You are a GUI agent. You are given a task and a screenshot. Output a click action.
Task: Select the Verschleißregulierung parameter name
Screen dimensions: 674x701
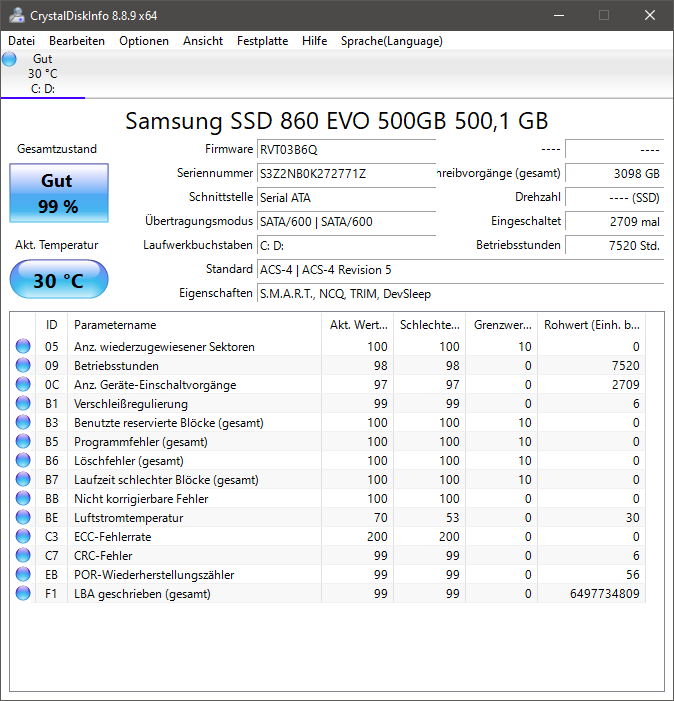[x=131, y=404]
